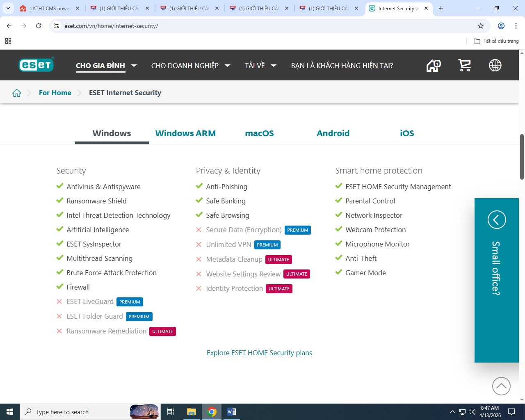Viewport: 525px width, 420px height.
Task: Click the browser forward arrow
Action: [x=24, y=26]
